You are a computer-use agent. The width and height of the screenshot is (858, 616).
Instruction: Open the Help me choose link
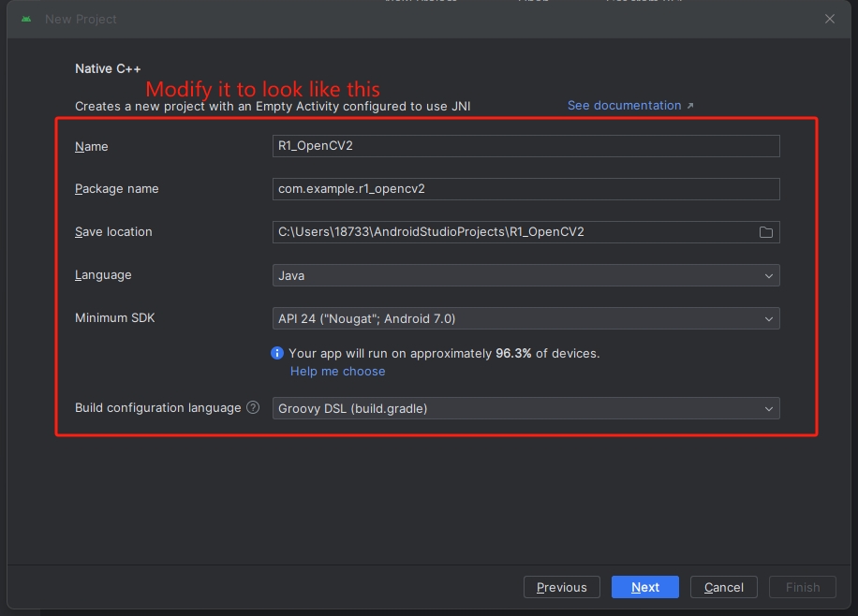click(x=337, y=372)
